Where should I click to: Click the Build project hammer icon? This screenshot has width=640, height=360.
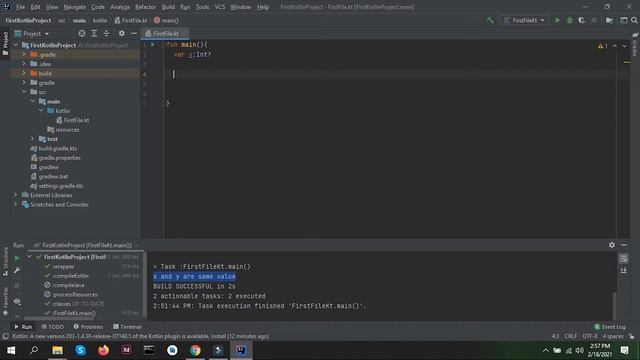[x=490, y=20]
